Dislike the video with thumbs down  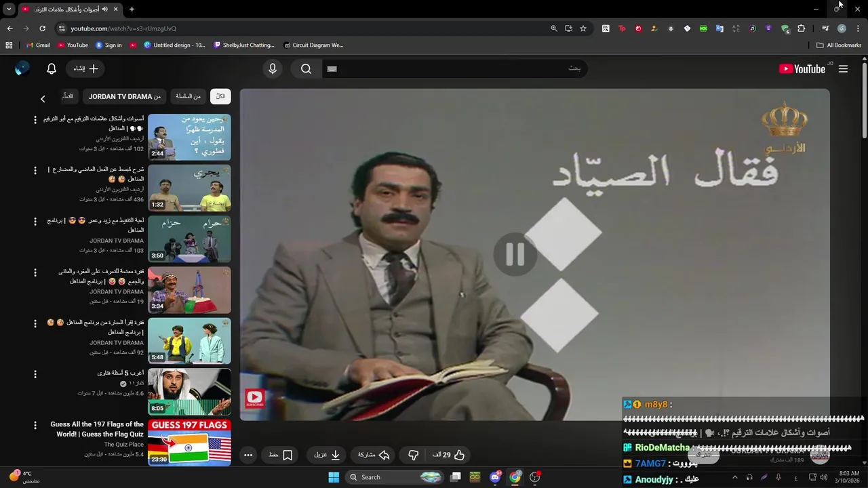pyautogui.click(x=413, y=455)
